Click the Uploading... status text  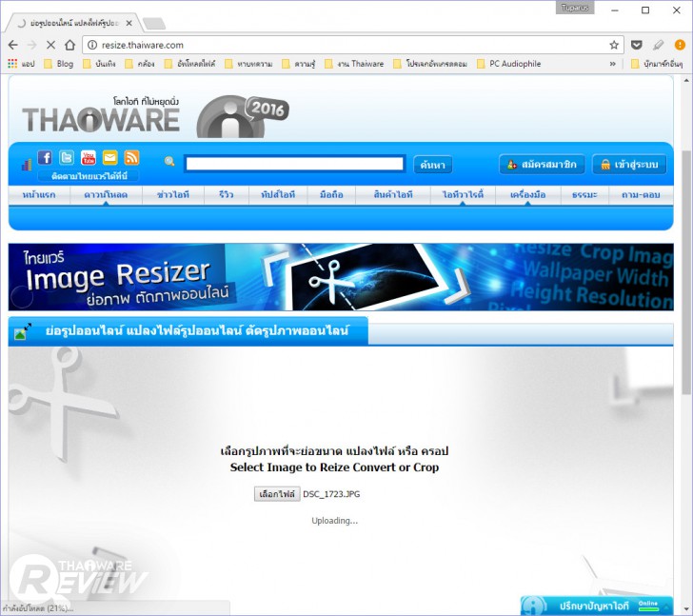[x=334, y=521]
